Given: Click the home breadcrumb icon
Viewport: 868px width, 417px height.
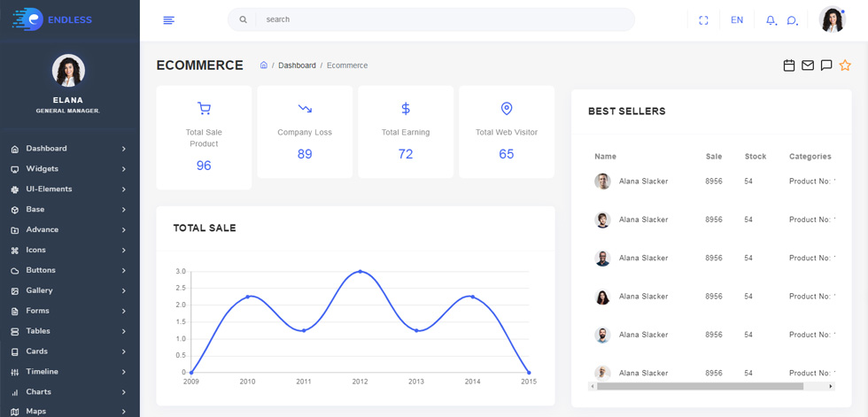Looking at the screenshot, I should pyautogui.click(x=264, y=66).
